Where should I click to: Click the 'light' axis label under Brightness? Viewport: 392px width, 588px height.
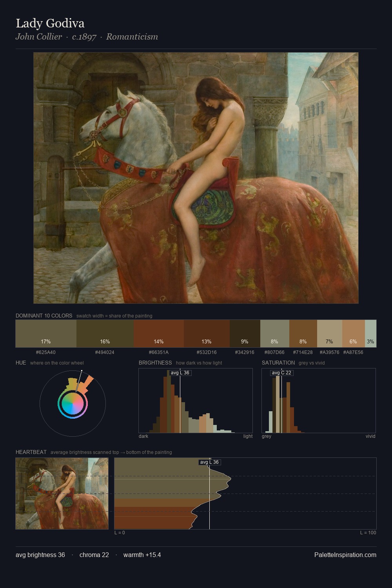[248, 436]
